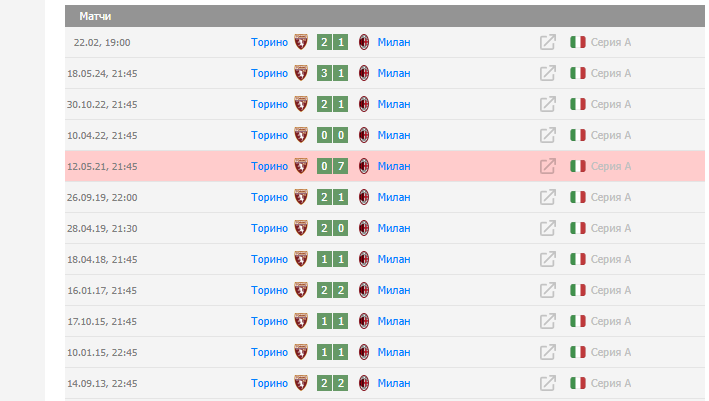
Task: Click Torino crest in 18.05.24 row
Action: coord(301,73)
